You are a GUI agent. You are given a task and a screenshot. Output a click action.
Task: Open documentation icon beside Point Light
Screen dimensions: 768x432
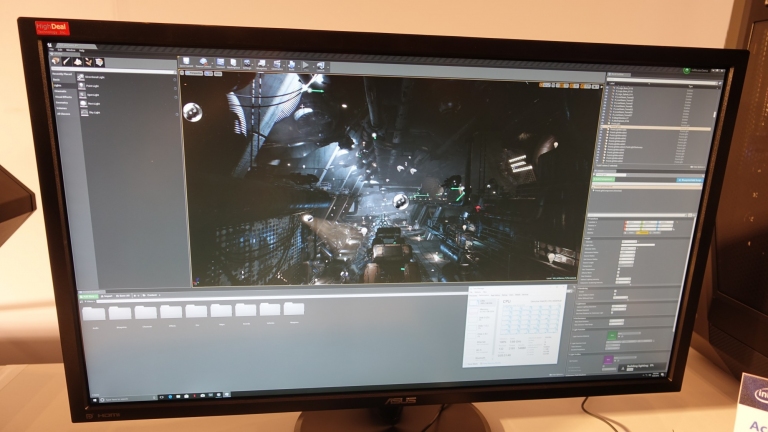tap(175, 89)
